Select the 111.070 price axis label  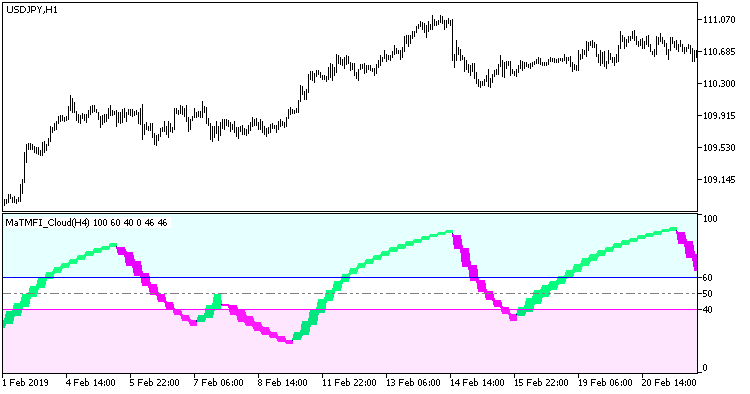tap(718, 20)
